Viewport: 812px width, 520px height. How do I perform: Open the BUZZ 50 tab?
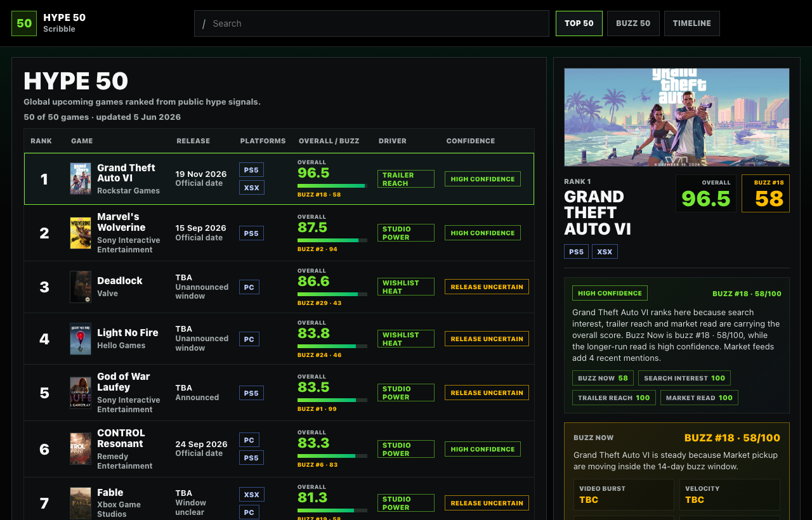pyautogui.click(x=633, y=23)
